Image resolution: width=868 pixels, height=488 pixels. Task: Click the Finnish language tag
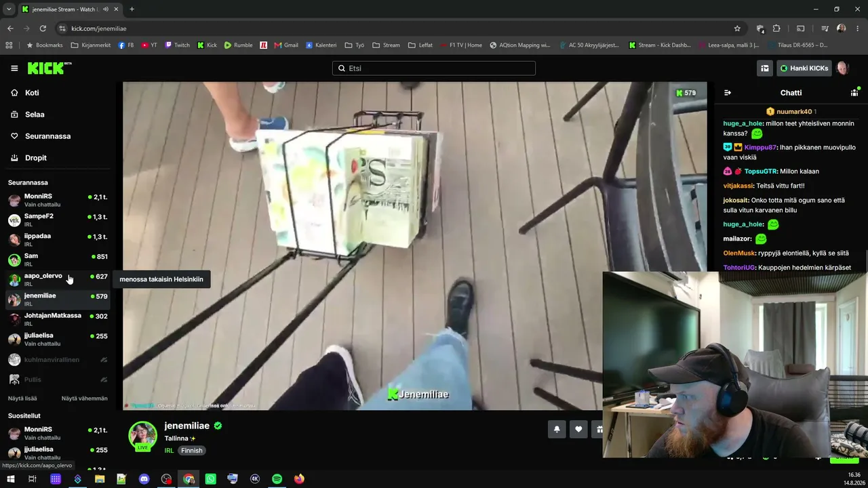click(x=192, y=450)
